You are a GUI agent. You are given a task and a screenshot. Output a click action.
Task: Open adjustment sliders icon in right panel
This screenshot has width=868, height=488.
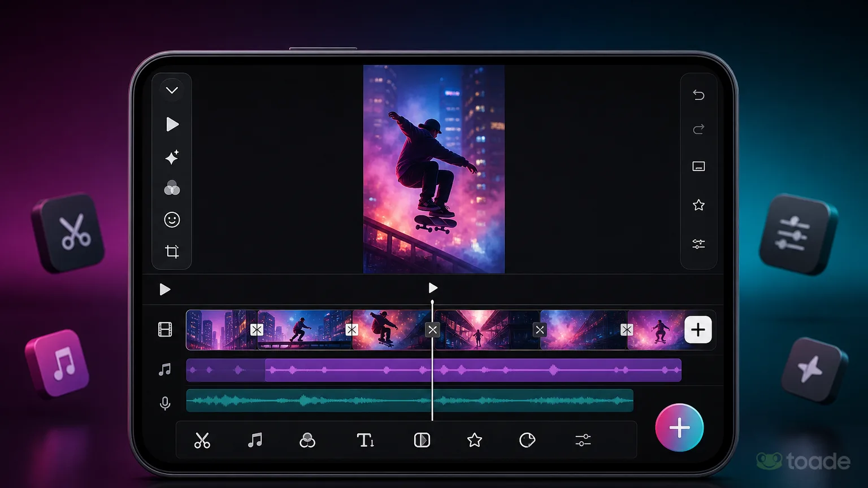click(698, 244)
